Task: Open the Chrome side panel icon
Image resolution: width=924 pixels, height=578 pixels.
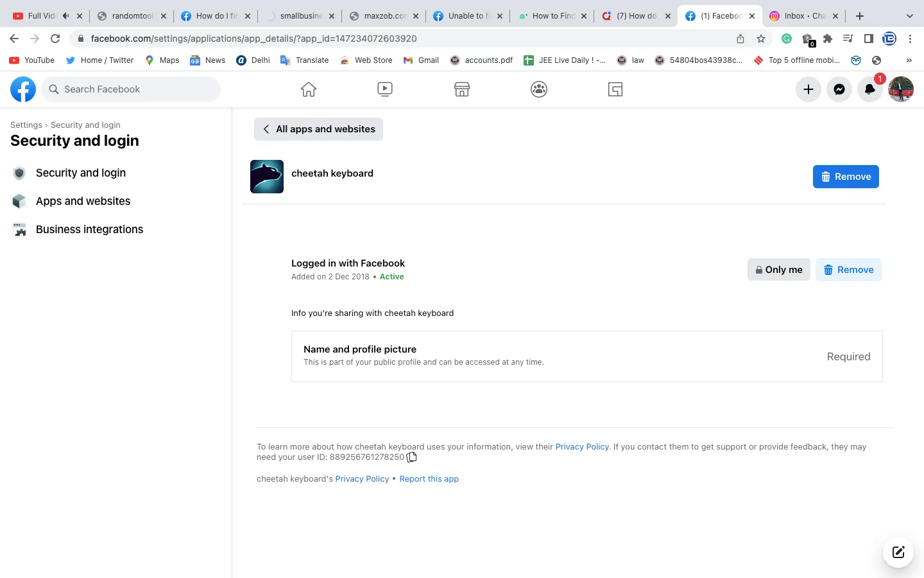Action: (x=869, y=39)
